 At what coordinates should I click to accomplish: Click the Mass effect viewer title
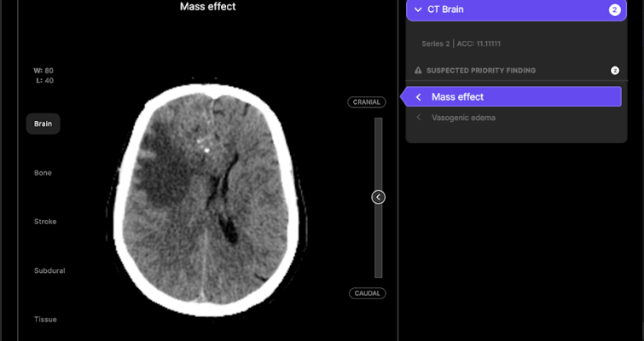(208, 7)
